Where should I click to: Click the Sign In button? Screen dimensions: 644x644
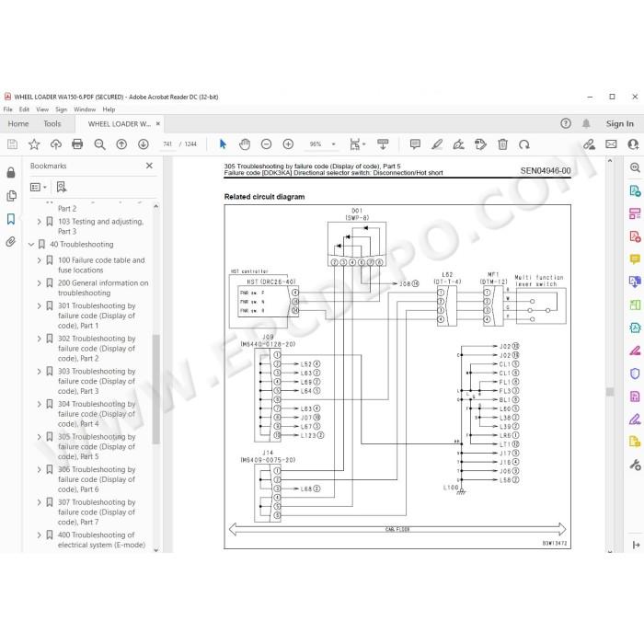pyautogui.click(x=620, y=123)
